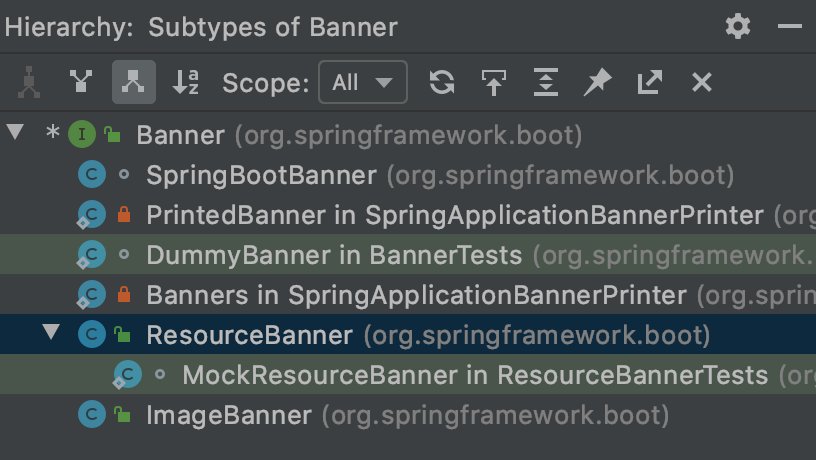Refresh the hierarchy tree
The image size is (816, 460).
pos(442,83)
